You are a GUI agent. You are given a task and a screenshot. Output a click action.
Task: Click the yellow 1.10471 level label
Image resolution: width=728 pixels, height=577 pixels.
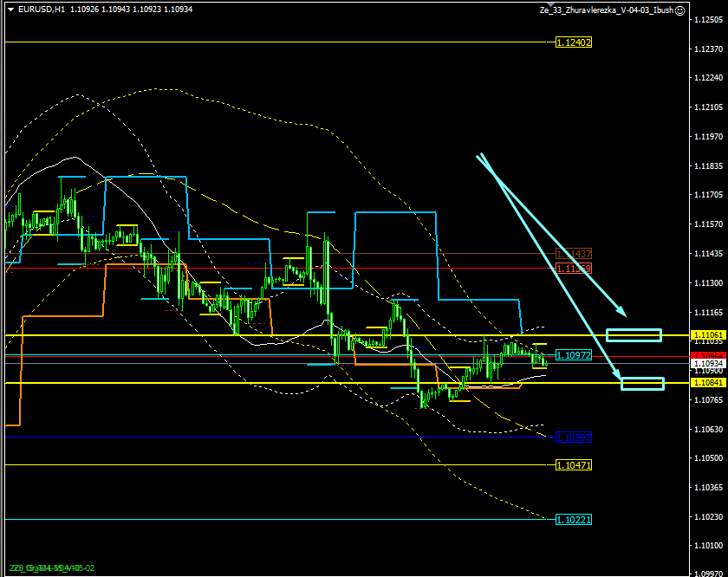point(574,465)
